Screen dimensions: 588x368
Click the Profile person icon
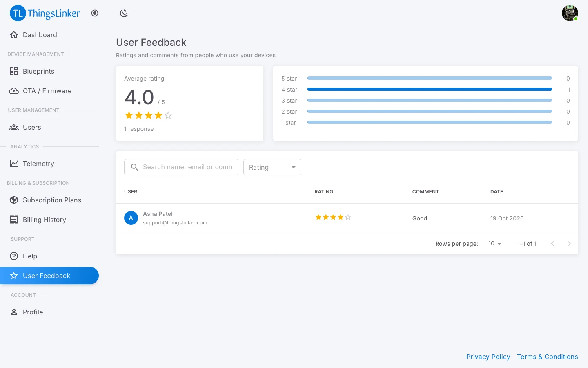14,312
